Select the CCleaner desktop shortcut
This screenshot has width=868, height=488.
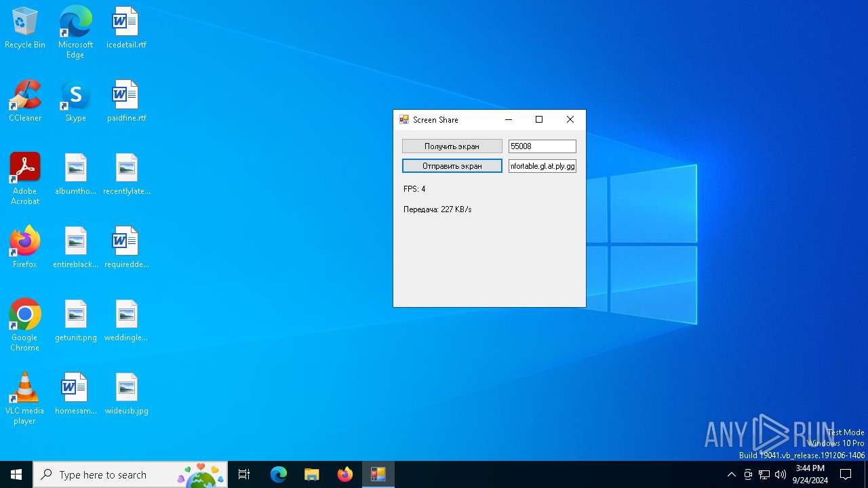[25, 101]
